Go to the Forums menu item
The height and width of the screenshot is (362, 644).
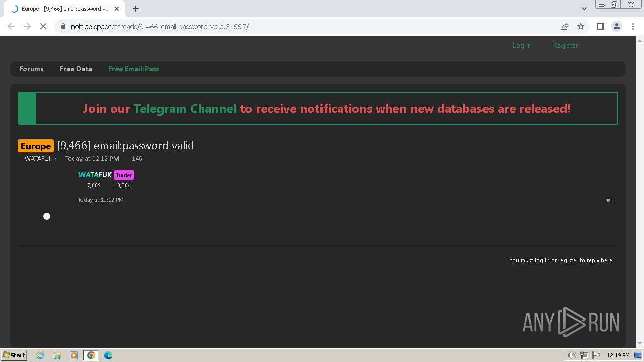click(x=31, y=69)
